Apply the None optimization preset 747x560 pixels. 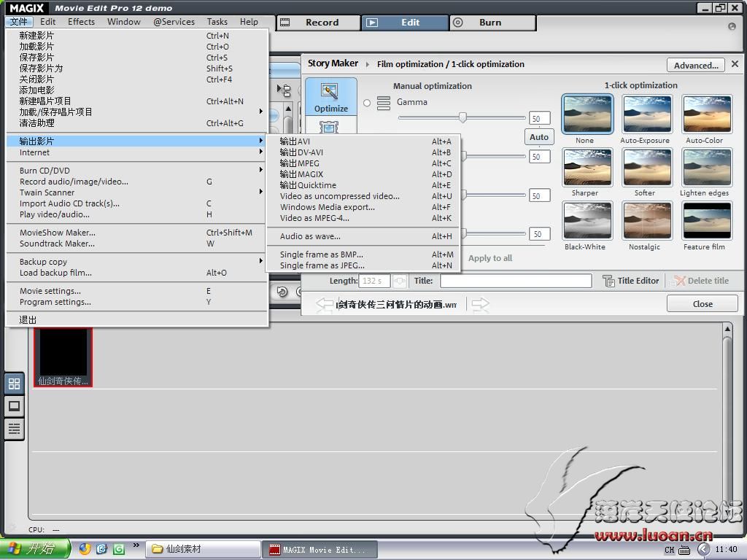587,114
